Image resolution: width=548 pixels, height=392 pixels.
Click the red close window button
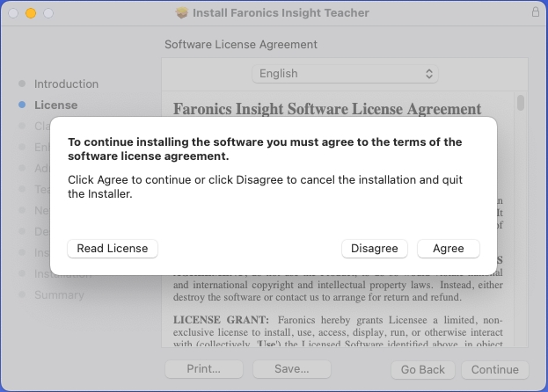click(13, 13)
